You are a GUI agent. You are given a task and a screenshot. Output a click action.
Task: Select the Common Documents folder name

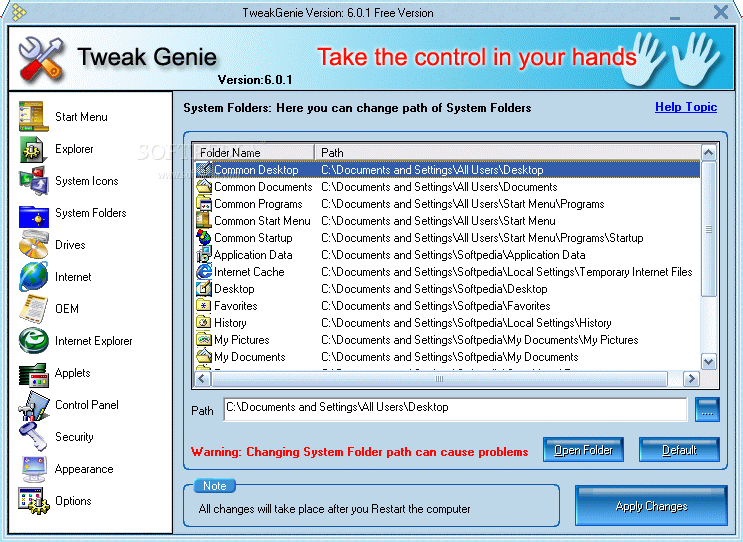[x=263, y=187]
